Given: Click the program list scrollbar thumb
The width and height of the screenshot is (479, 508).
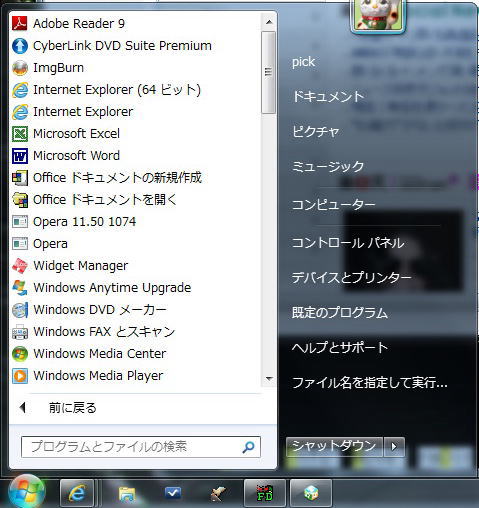Looking at the screenshot, I should 269,72.
